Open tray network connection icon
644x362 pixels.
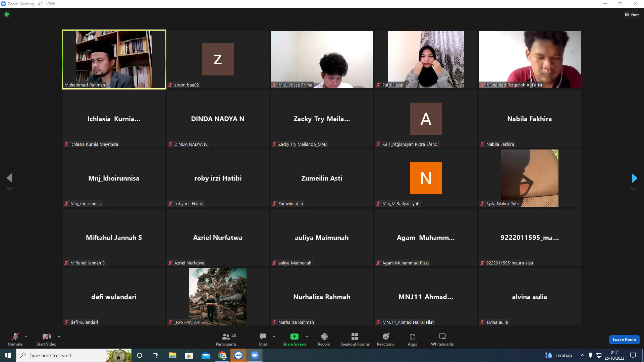tap(599, 355)
